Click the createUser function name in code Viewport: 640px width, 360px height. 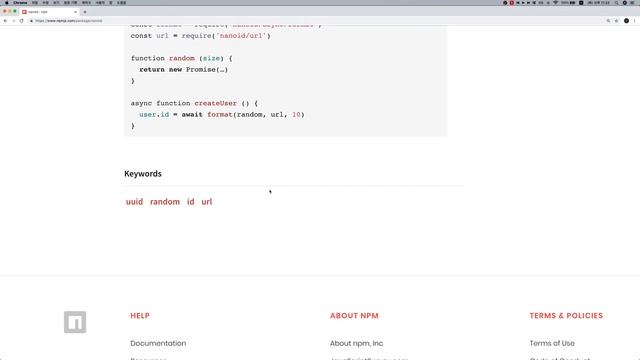[x=216, y=103]
